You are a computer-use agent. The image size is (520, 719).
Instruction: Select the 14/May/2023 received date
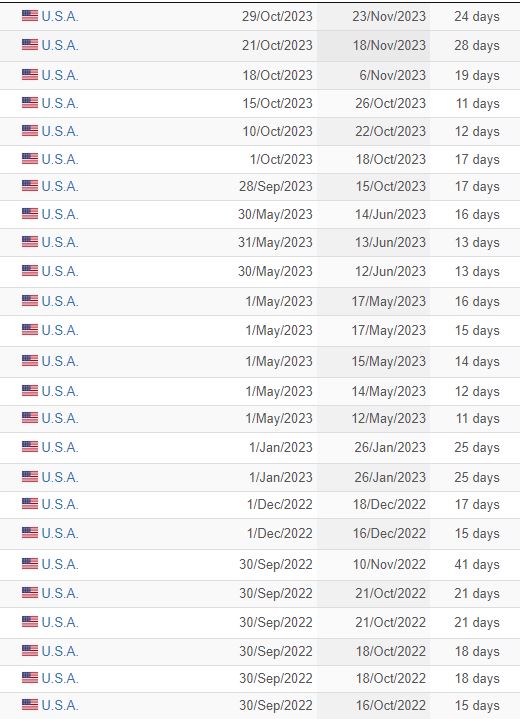click(389, 391)
